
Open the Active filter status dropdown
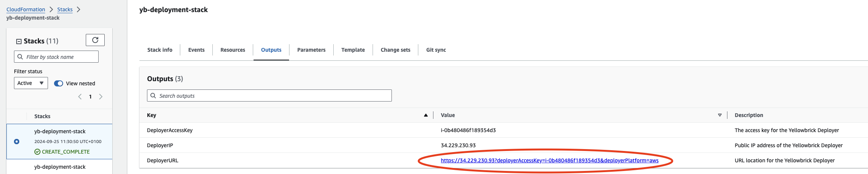(31, 83)
